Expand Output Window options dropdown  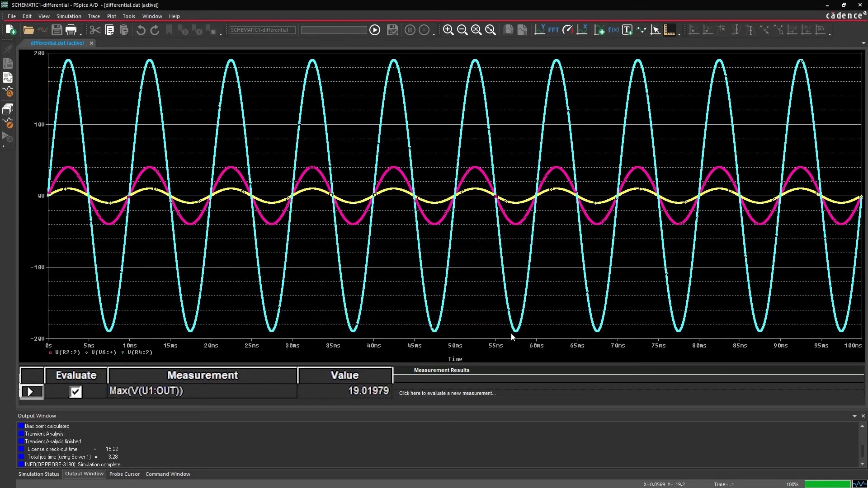pyautogui.click(x=854, y=416)
